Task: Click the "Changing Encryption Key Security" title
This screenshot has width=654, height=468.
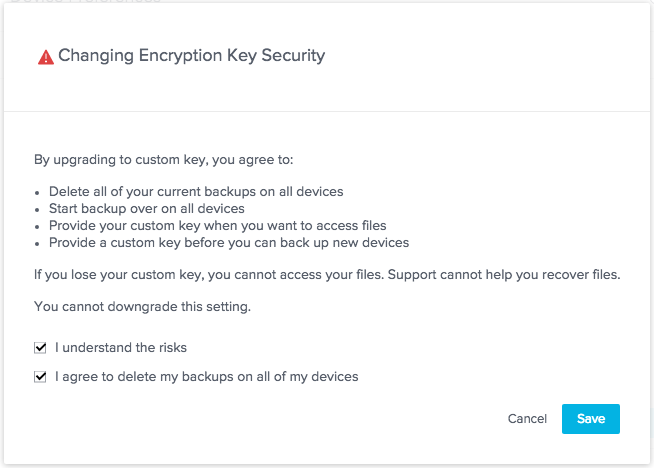Action: pyautogui.click(x=192, y=56)
